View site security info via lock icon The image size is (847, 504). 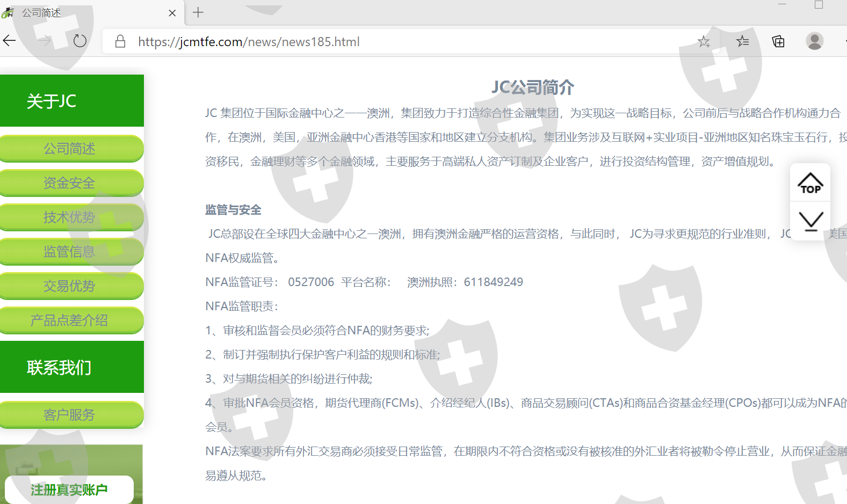[120, 41]
